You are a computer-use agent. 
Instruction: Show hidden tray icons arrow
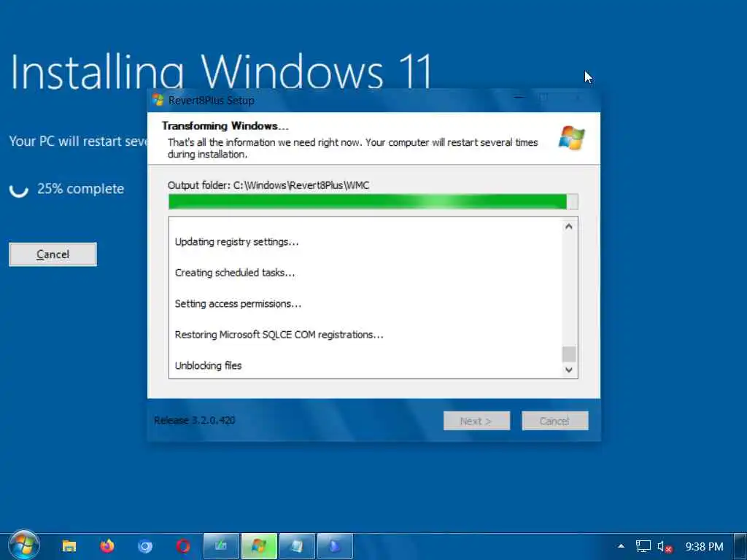click(621, 546)
